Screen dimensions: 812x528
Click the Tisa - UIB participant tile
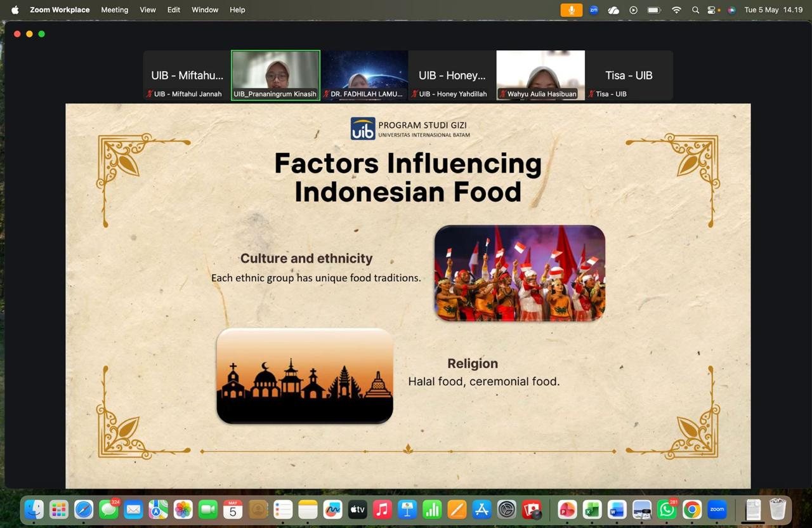coord(629,76)
